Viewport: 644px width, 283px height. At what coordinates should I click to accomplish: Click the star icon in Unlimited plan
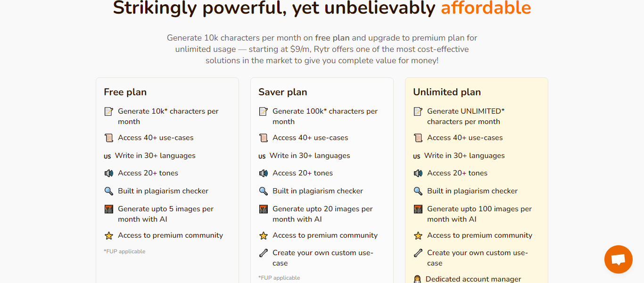tap(418, 235)
